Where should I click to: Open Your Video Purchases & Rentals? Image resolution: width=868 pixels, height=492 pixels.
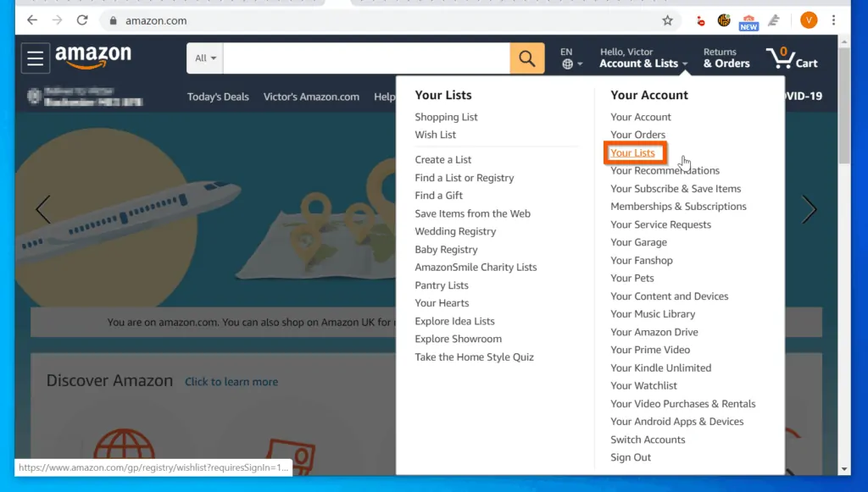pyautogui.click(x=682, y=405)
